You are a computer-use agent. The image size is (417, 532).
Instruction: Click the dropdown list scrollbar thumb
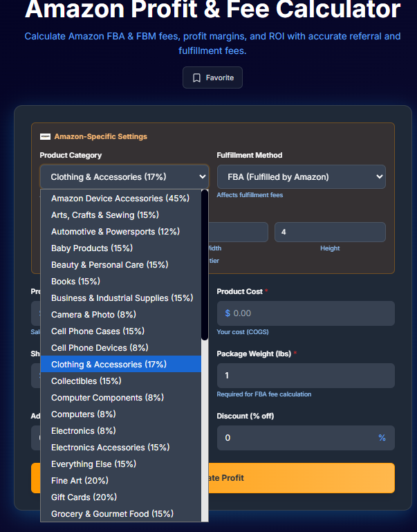pos(205,265)
